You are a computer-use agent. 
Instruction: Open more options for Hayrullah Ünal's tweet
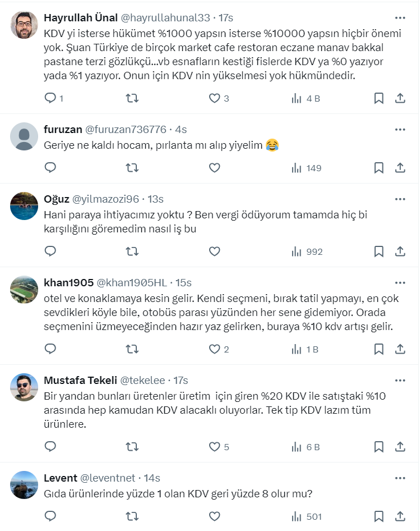point(400,18)
